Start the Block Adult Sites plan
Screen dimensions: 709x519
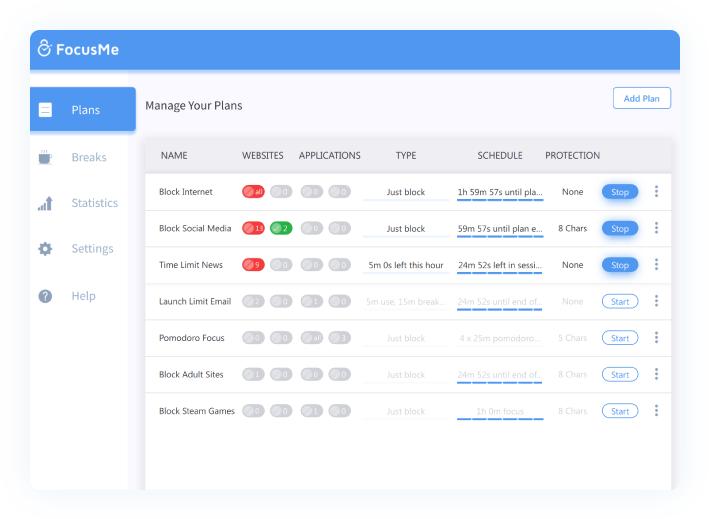pyautogui.click(x=620, y=375)
